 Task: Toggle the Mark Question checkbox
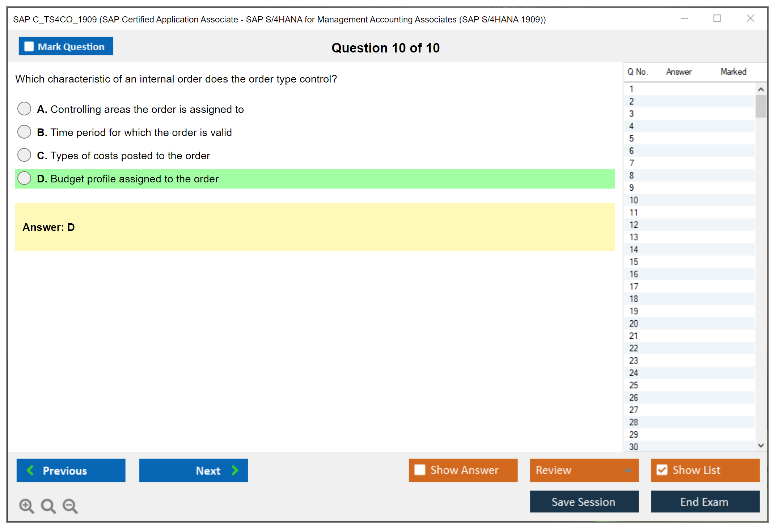29,47
